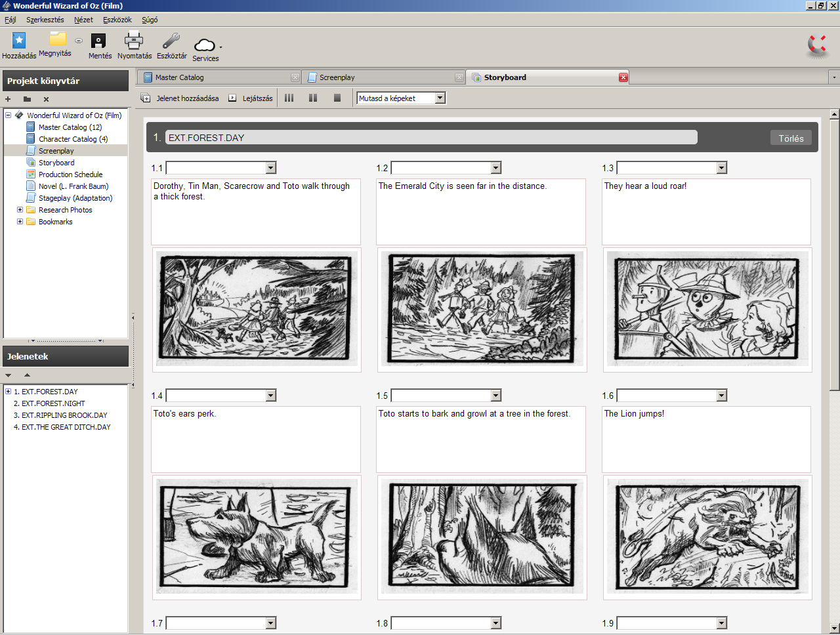Select scene 3. EXT.RIPPLING BROOK.DAY

pos(60,415)
